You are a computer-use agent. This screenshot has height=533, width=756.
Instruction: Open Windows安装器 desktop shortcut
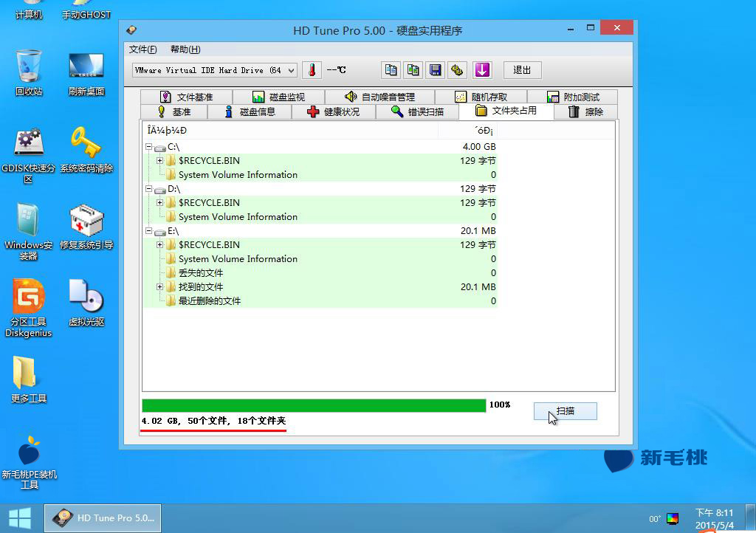29,232
